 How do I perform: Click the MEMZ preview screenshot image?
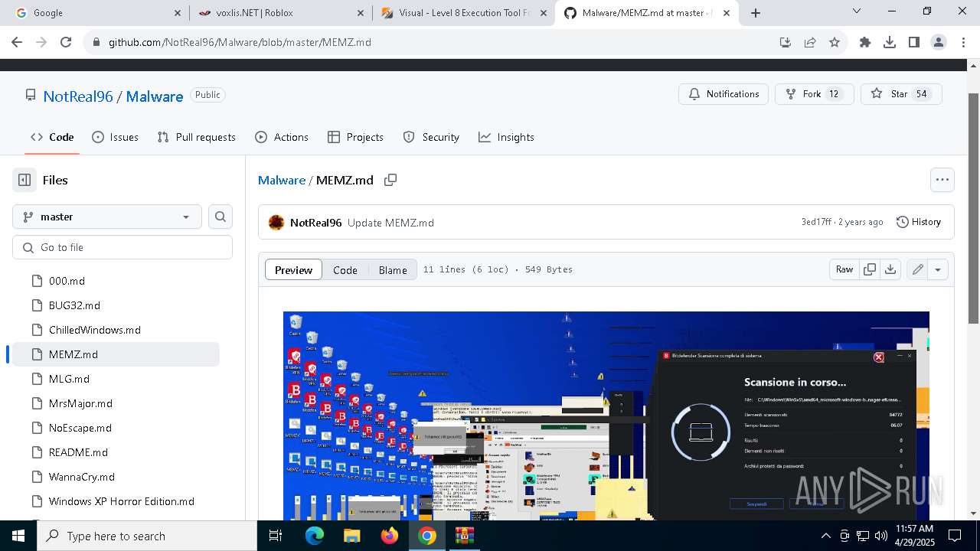[x=606, y=416]
